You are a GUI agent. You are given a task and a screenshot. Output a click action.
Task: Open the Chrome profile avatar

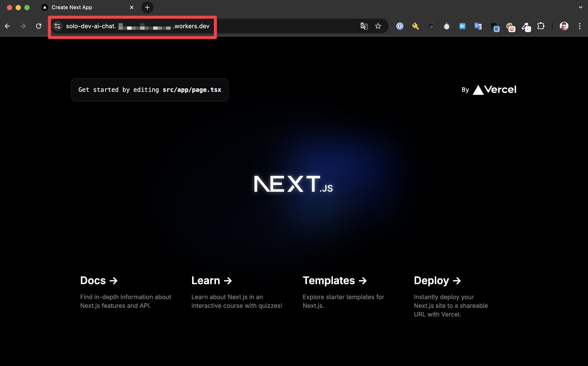pos(564,26)
